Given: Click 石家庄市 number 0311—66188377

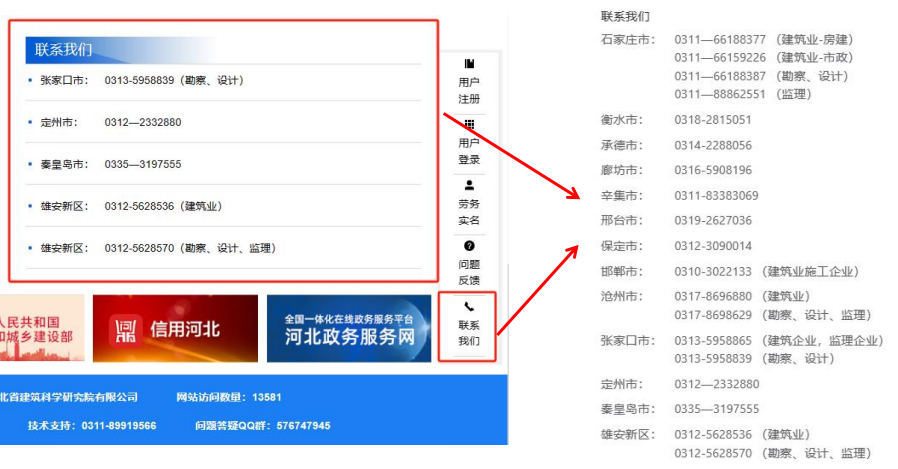Looking at the screenshot, I should pyautogui.click(x=720, y=40).
